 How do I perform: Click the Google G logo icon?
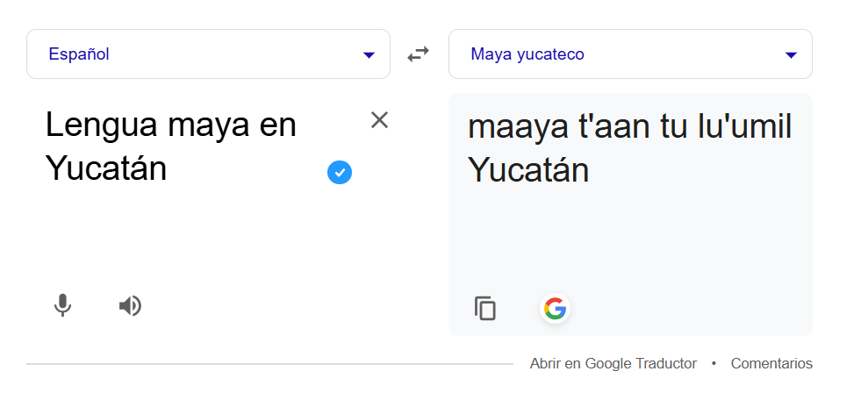[555, 309]
